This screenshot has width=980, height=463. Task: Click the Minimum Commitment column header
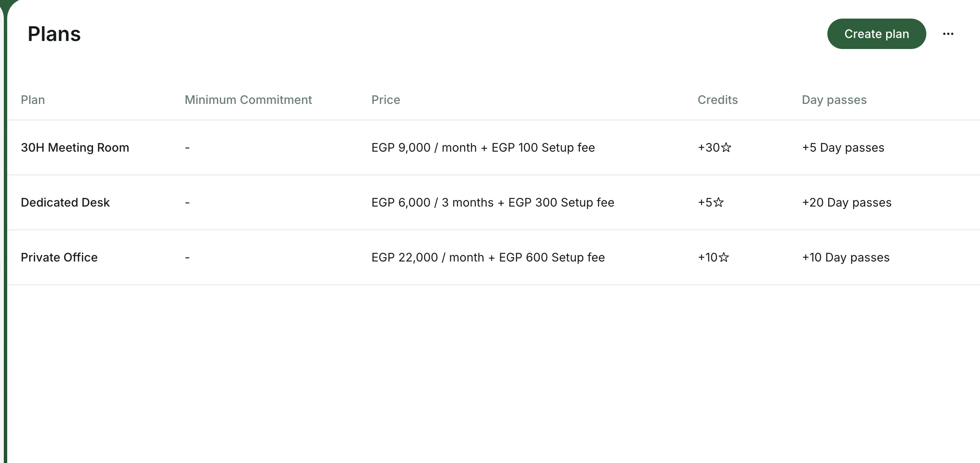click(248, 100)
